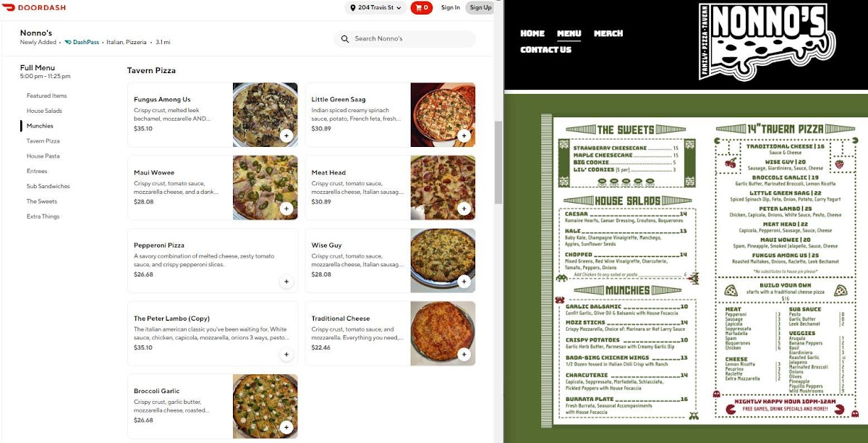Focus the Search Nonno's field
Viewport: 868px width, 443px height.
(405, 38)
